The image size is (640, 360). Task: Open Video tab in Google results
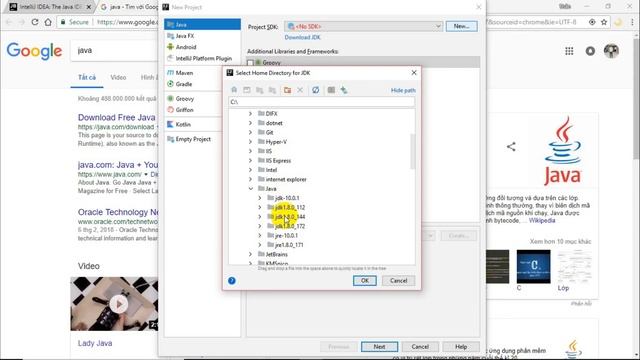pyautogui.click(x=118, y=77)
